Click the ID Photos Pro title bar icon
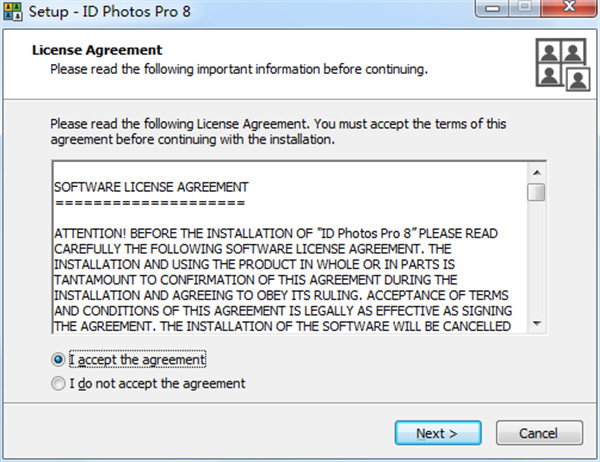 [13, 11]
